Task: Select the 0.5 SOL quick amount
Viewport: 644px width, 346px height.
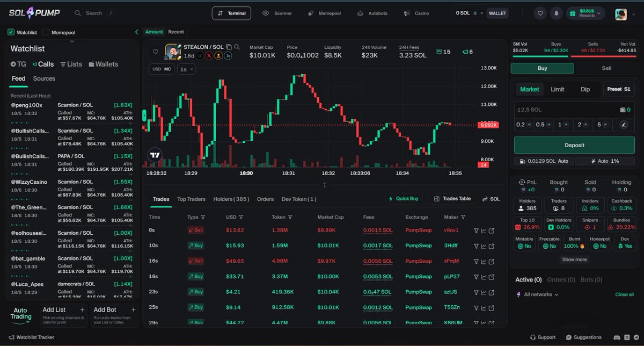Action: 543,124
